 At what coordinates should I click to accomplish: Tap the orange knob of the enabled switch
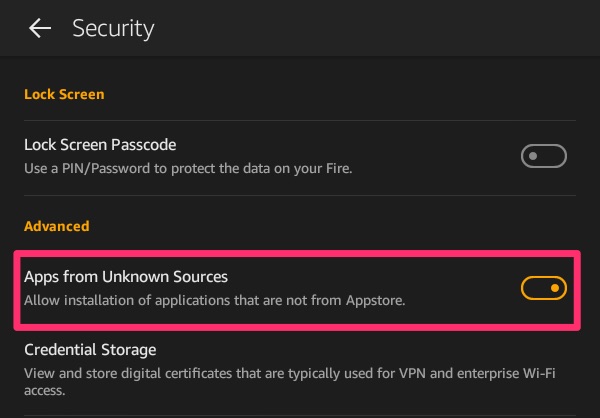click(555, 288)
